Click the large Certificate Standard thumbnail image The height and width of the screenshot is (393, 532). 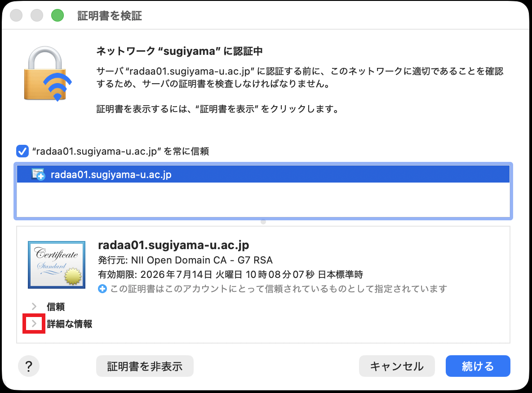click(x=57, y=265)
